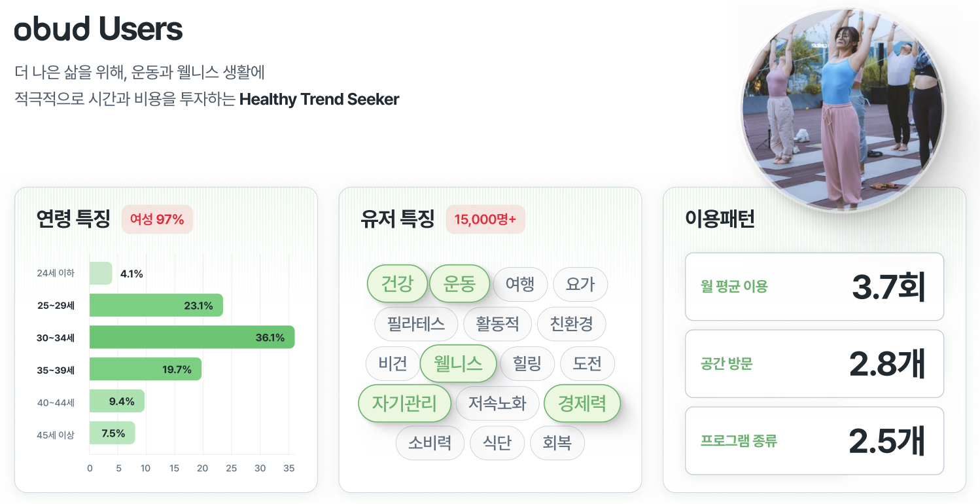The width and height of the screenshot is (980, 504).
Task: Click the 자기관리 tag chip
Action: (405, 403)
